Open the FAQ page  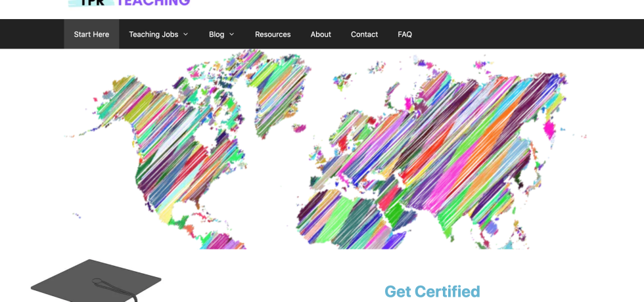pos(405,34)
